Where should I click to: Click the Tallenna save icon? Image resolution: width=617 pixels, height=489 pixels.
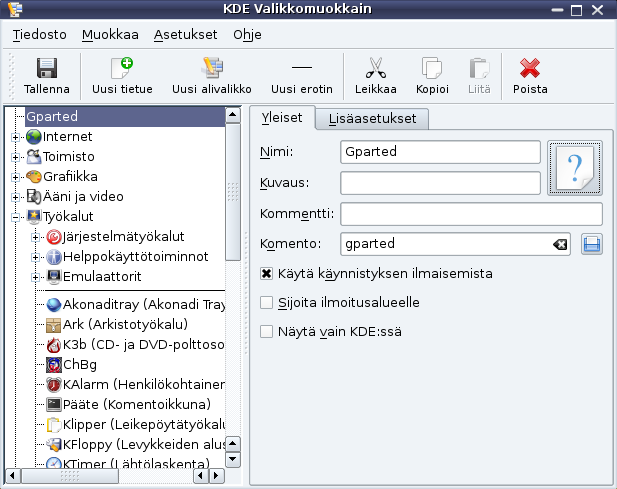(x=47, y=68)
